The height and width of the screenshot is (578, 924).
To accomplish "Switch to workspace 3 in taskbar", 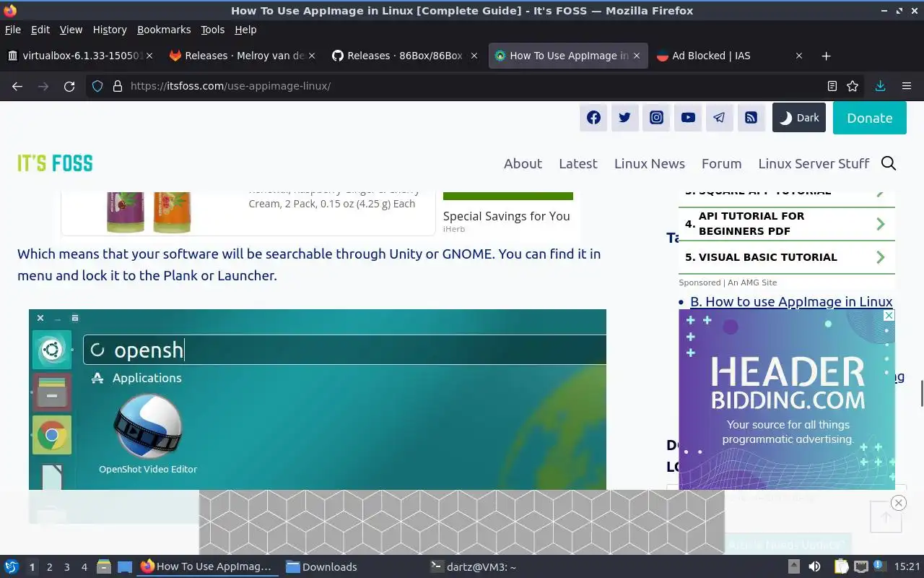I will point(66,567).
